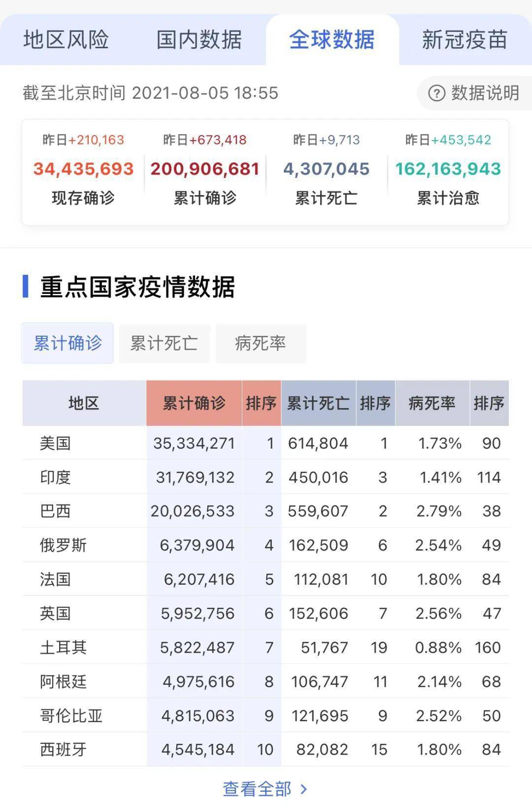
Task: Click the 巴西 row name
Action: (55, 511)
